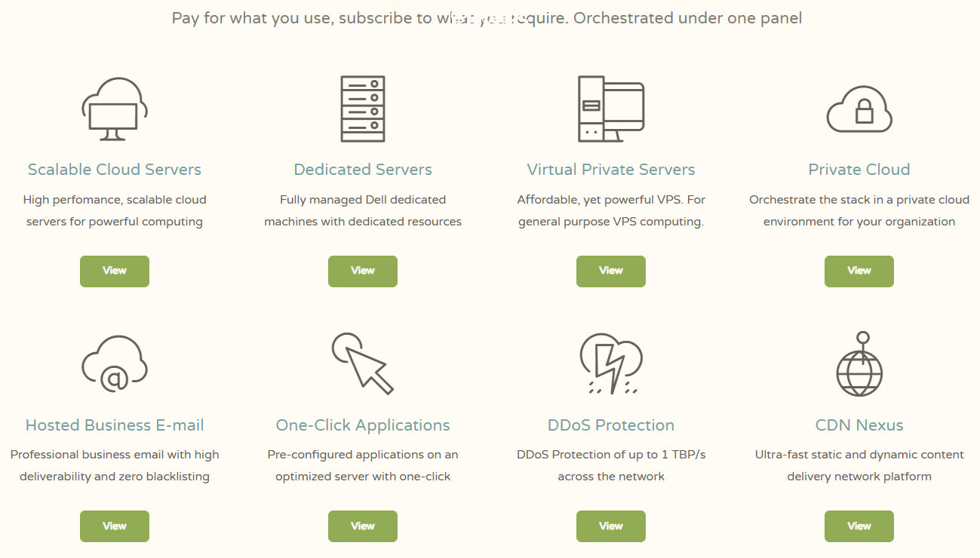Click the Dedicated Servers rack icon
980x558 pixels.
363,109
